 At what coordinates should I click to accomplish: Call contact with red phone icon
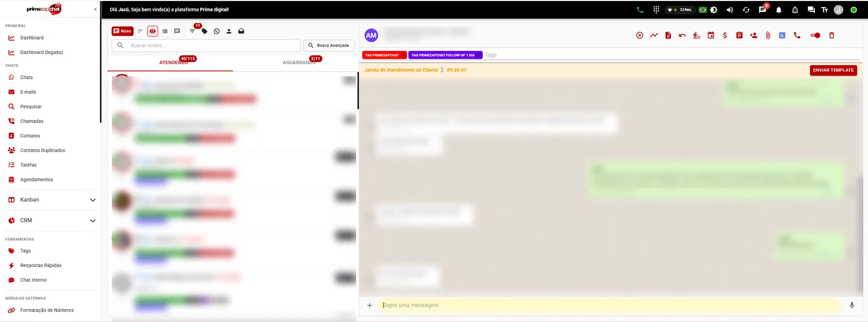pos(797,35)
